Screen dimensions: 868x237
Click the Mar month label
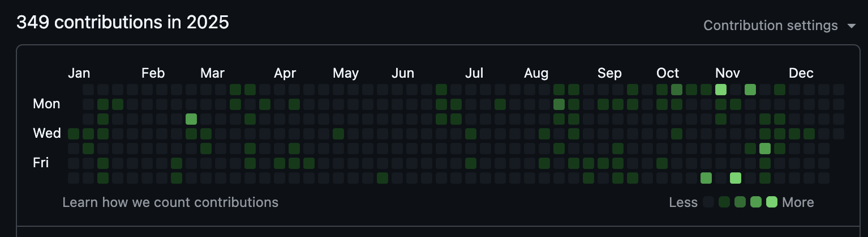click(x=212, y=73)
